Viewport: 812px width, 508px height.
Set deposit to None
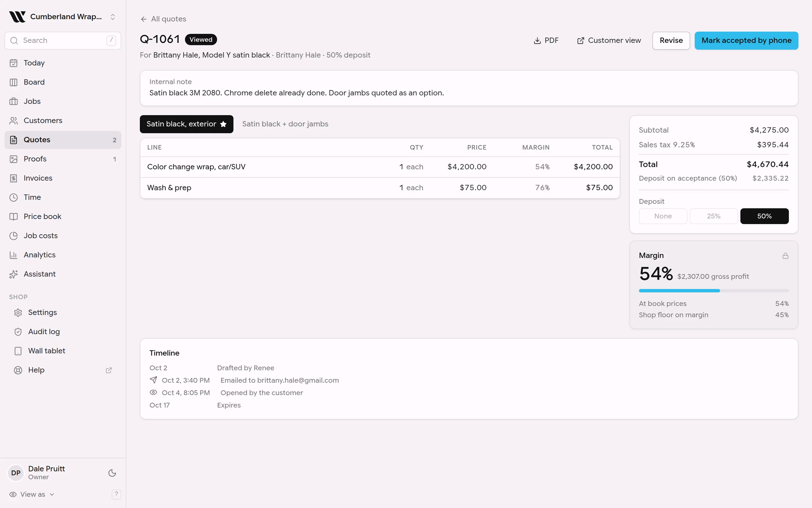coord(663,216)
